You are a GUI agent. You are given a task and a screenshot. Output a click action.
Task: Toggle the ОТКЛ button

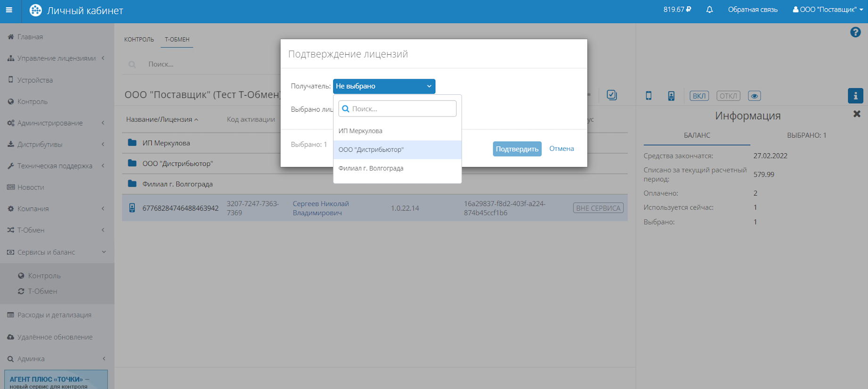pyautogui.click(x=728, y=96)
